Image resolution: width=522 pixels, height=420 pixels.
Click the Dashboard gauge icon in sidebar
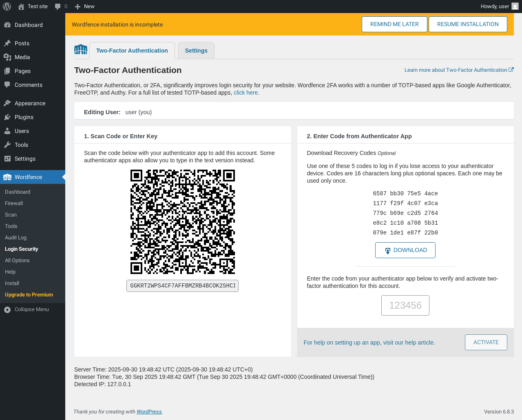7,25
